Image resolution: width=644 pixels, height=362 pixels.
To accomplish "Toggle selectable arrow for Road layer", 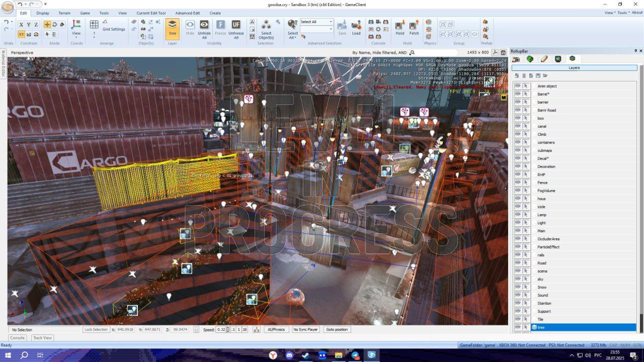I will (526, 263).
